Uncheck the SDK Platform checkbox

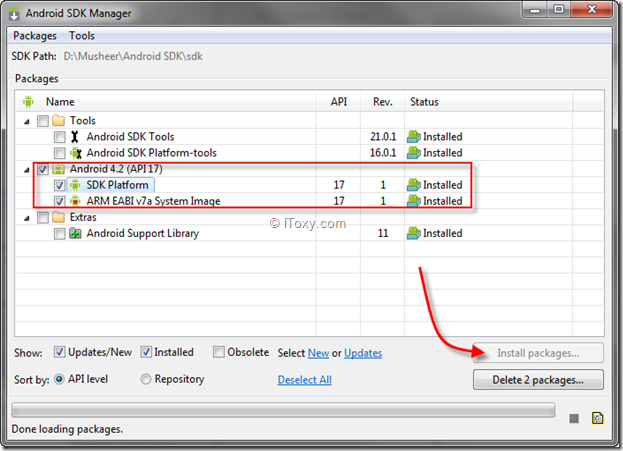[60, 186]
